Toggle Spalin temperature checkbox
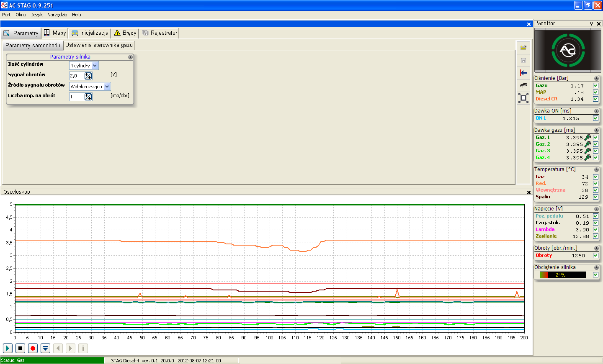This screenshot has width=603, height=364. (x=595, y=197)
